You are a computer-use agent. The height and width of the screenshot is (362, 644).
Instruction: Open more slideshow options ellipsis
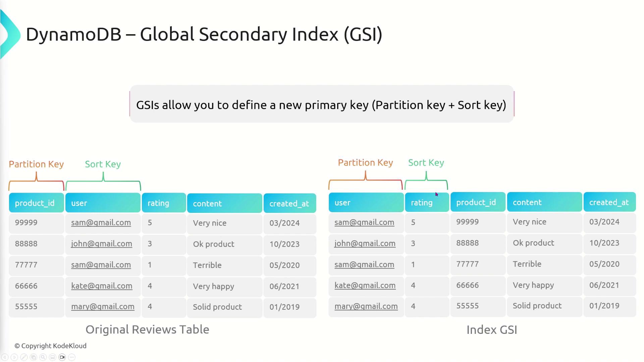(72, 357)
